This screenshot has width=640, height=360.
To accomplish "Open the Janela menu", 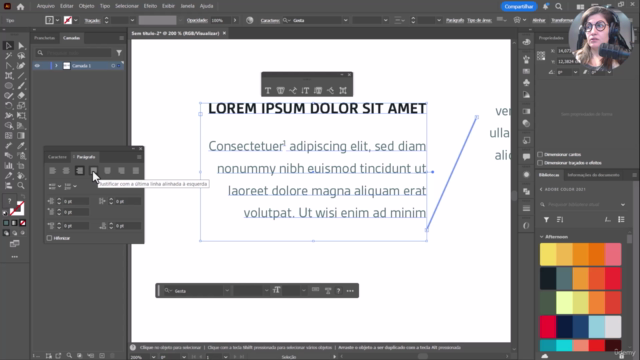I will tap(187, 6).
